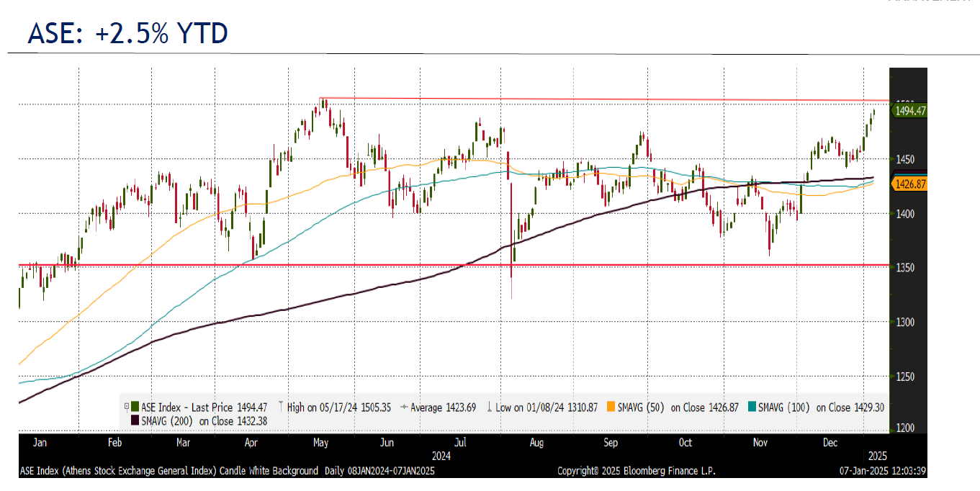Click the 2025 year label on the axis
Image resolution: width=980 pixels, height=491 pixels.
(x=876, y=456)
